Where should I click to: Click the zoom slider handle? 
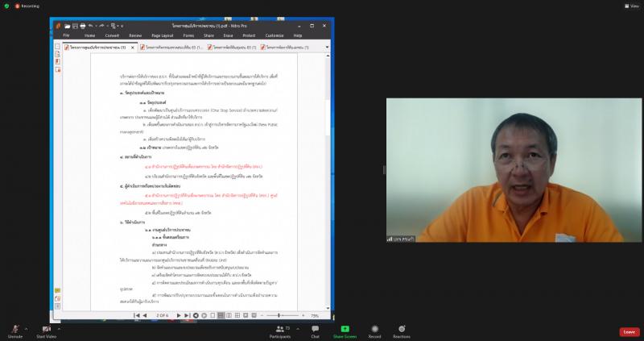click(x=279, y=315)
